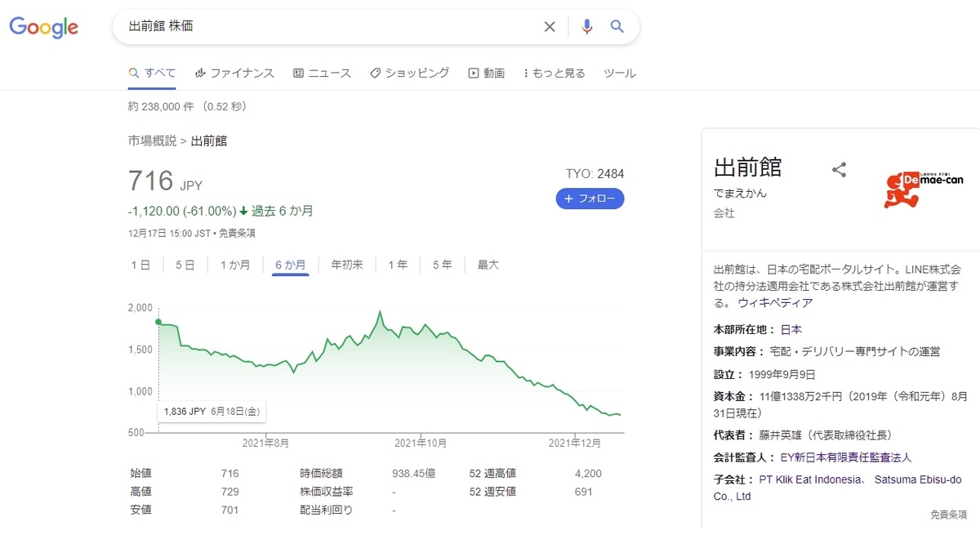The width and height of the screenshot is (980, 535).
Task: Open the ツール options
Action: click(620, 73)
